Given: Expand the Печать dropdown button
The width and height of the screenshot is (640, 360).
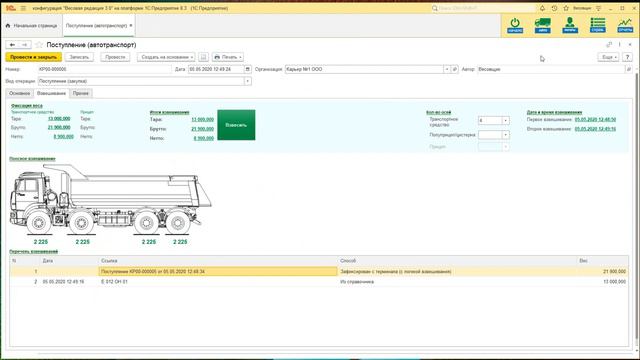Looking at the screenshot, I should (228, 57).
